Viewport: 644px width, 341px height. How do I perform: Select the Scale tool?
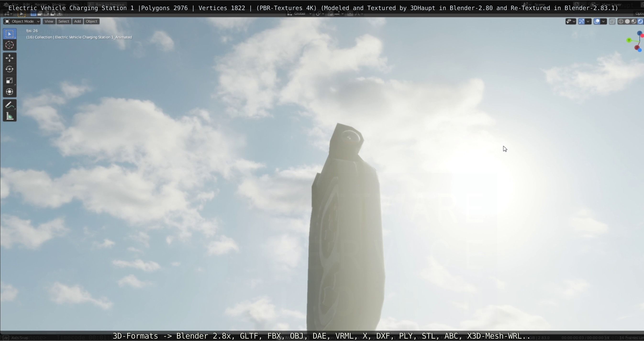pos(10,80)
